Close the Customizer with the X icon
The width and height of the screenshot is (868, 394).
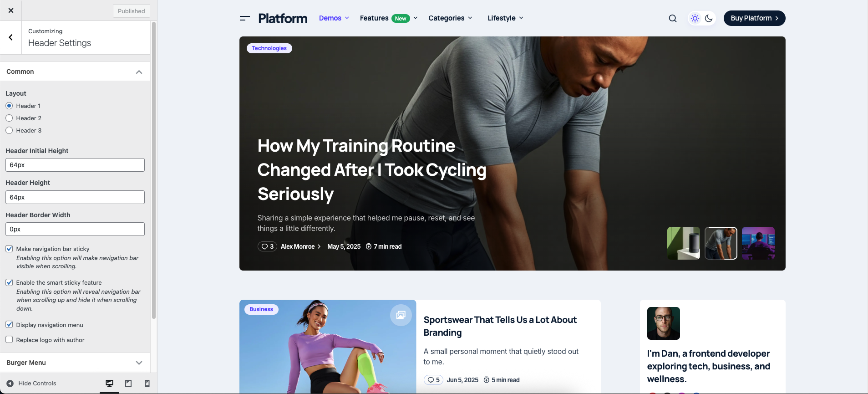click(x=11, y=10)
